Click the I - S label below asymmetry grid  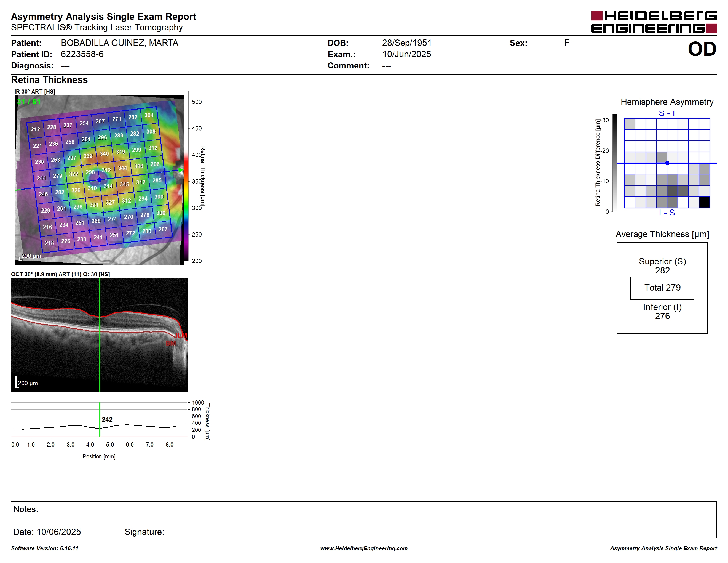click(x=667, y=213)
